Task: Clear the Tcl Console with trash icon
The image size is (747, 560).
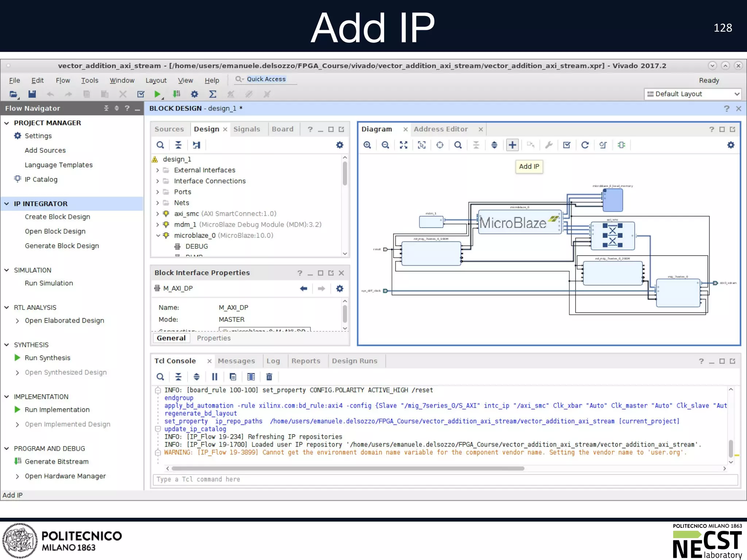Action: [x=269, y=377]
